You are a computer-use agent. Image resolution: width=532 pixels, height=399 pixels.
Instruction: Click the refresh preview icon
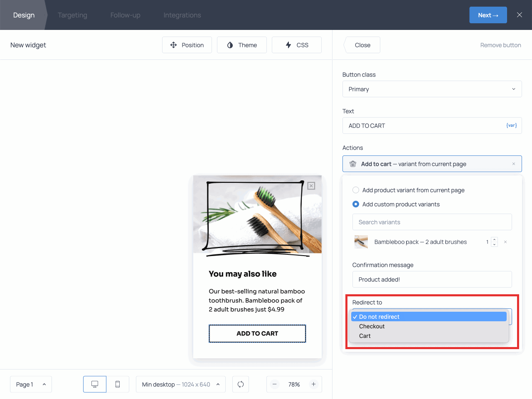pyautogui.click(x=241, y=384)
